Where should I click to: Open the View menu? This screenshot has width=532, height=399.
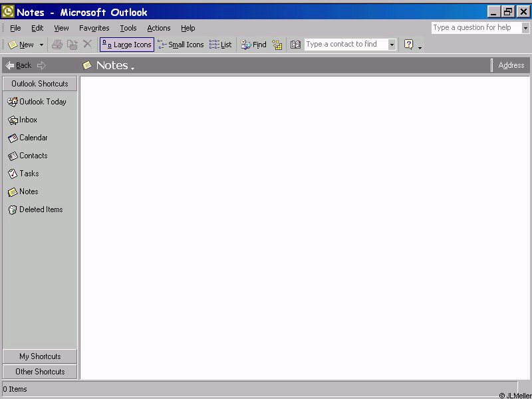pyautogui.click(x=61, y=28)
